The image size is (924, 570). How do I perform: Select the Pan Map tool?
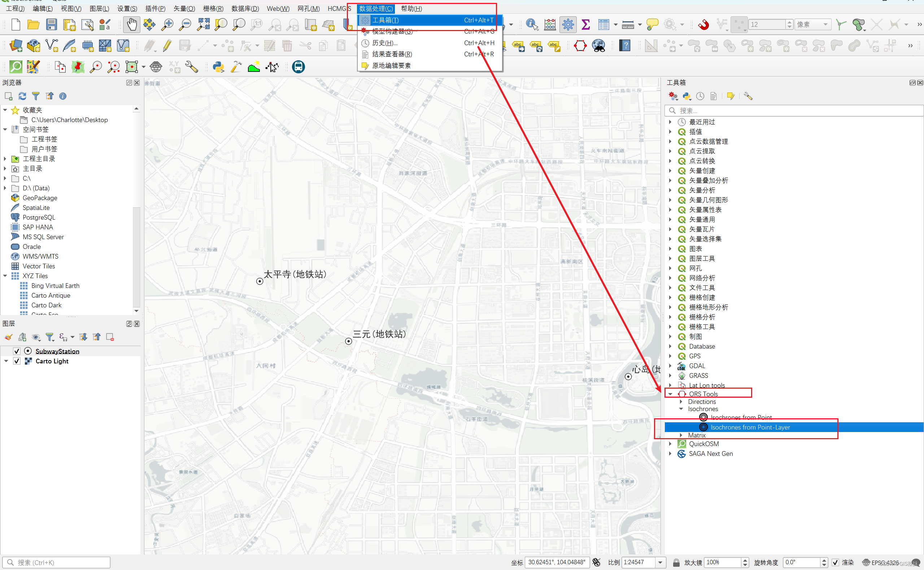[131, 24]
